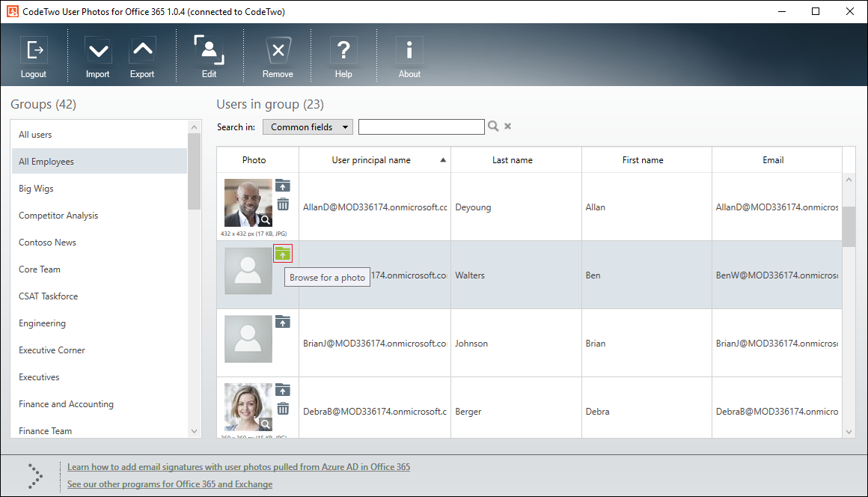Select the All Employees group

(x=100, y=162)
